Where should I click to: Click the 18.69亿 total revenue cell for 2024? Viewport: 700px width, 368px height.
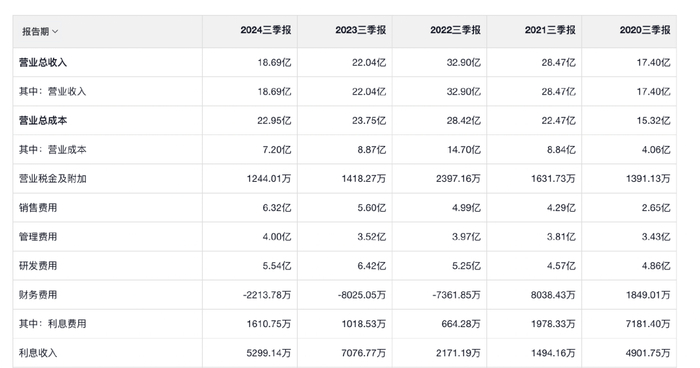pos(274,63)
